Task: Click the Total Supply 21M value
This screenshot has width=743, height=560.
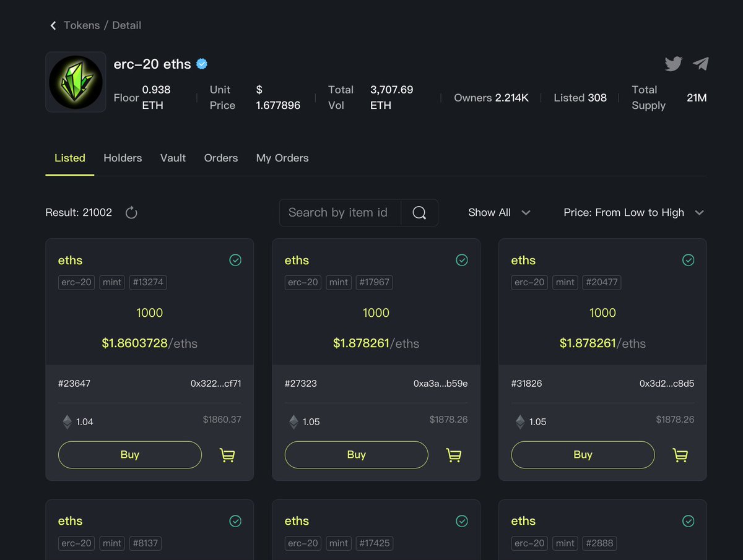Action: [697, 98]
